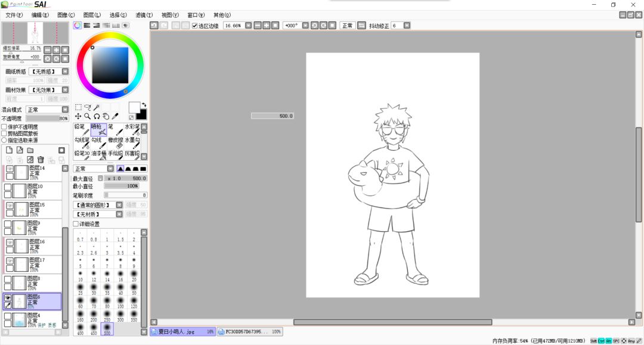Image resolution: width=644 pixels, height=345 pixels.
Task: Select the 铅笔 pencil brush
Action: [82, 130]
